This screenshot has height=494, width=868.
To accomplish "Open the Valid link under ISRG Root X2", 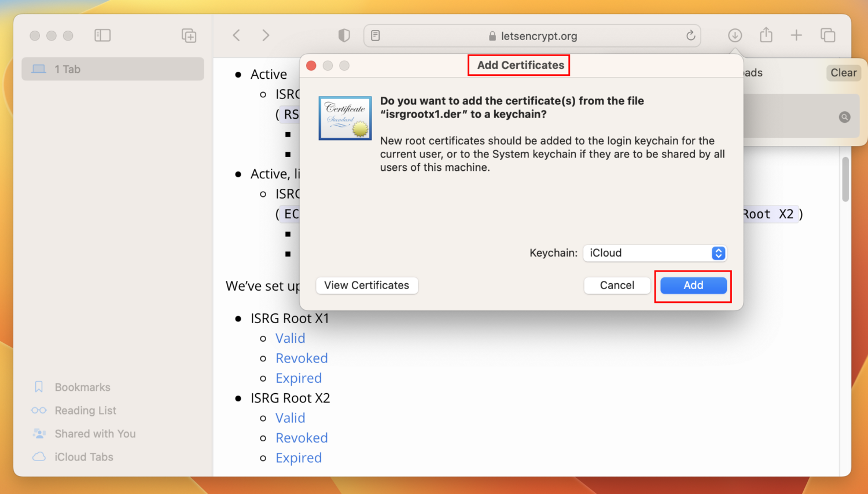I will pos(290,418).
